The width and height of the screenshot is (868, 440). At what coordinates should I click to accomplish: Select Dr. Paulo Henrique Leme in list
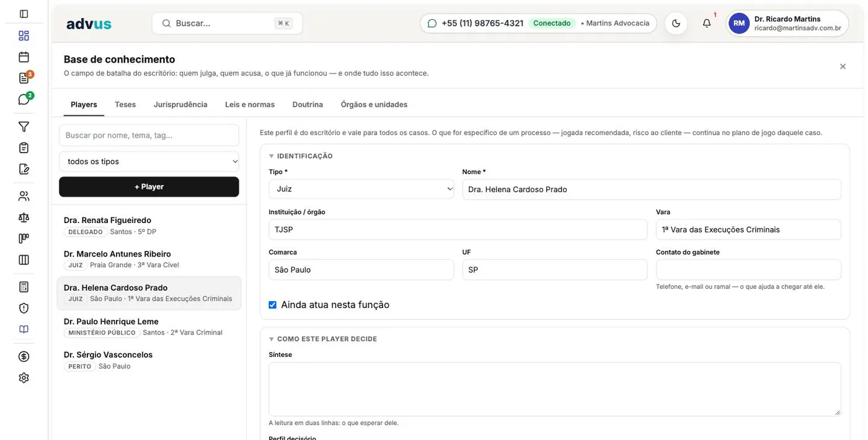149,327
